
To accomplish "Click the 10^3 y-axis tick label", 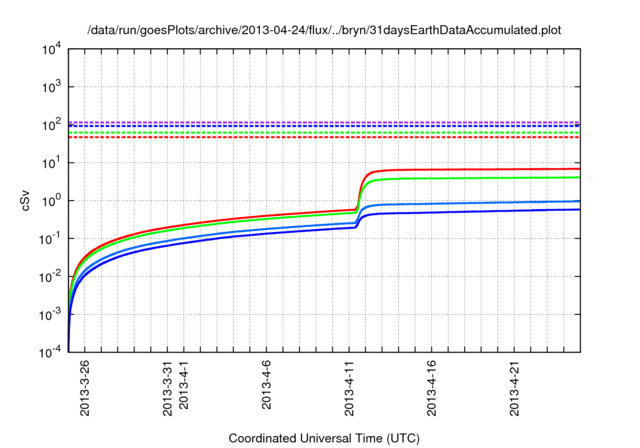I will coord(51,87).
